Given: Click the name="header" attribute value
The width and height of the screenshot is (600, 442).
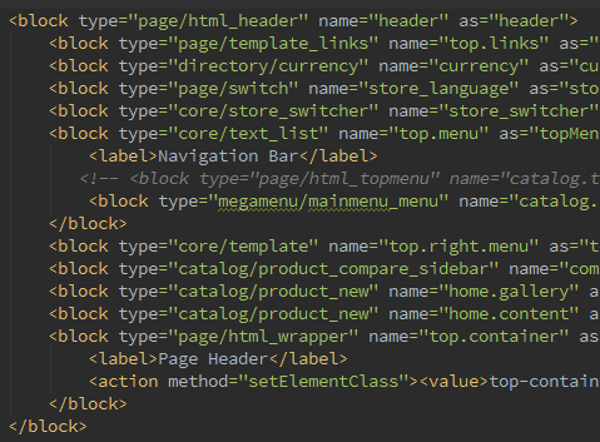Looking at the screenshot, I should coord(408,21).
